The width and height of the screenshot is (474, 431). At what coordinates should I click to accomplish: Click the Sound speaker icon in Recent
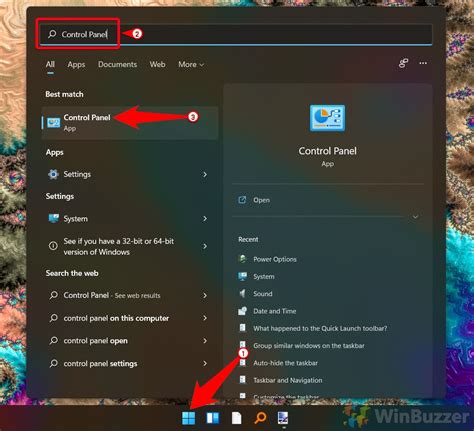point(242,293)
